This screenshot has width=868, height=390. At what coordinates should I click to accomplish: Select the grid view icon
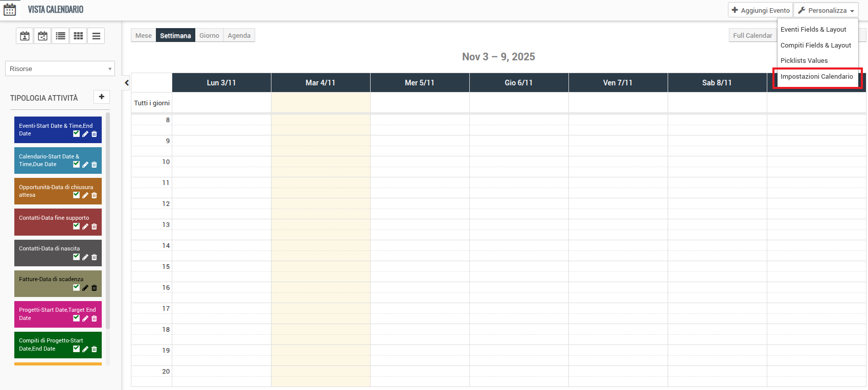coord(78,36)
